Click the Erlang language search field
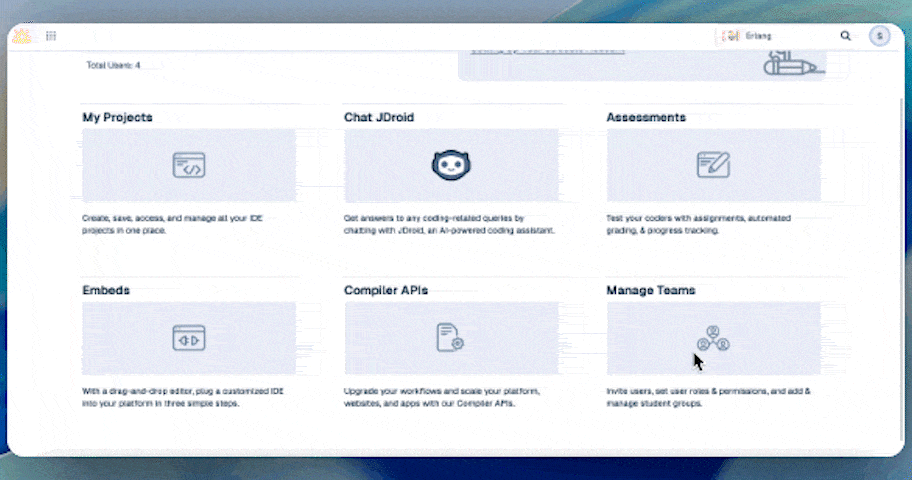 click(x=782, y=36)
